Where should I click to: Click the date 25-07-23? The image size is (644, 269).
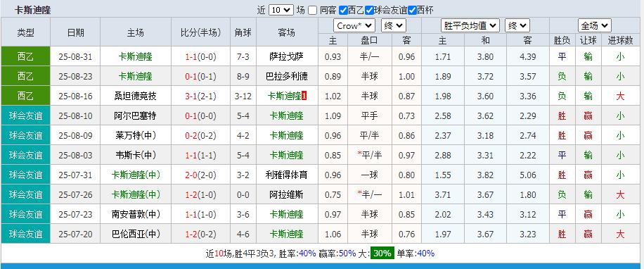pos(75,214)
